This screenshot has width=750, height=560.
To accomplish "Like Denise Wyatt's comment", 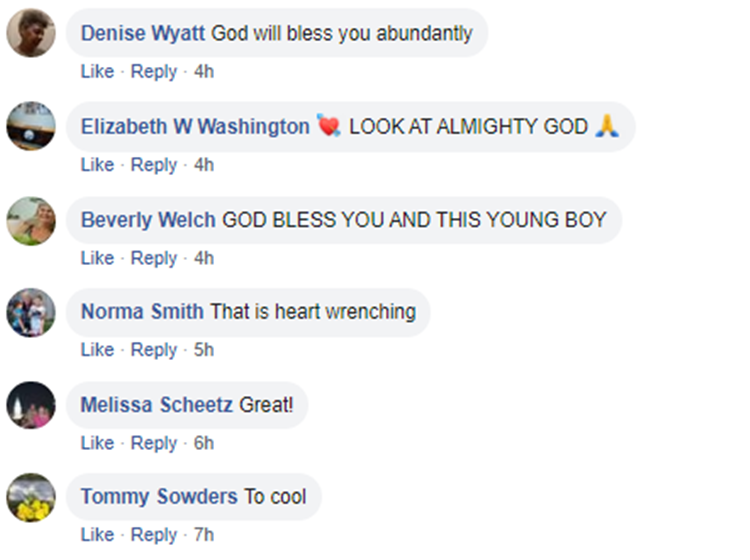I will [x=97, y=72].
